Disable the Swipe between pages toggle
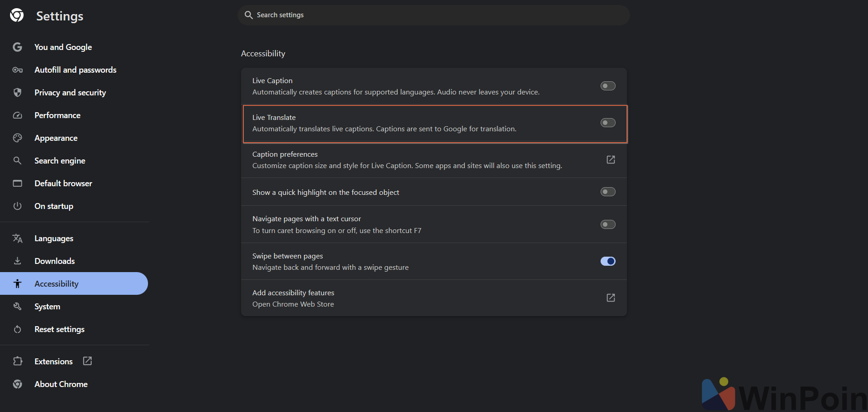This screenshot has width=868, height=412. 608,261
